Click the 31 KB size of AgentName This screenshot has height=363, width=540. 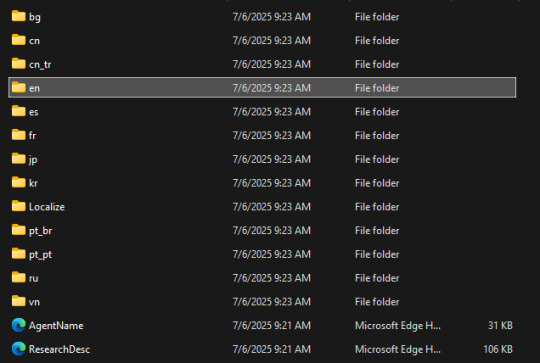(x=500, y=325)
